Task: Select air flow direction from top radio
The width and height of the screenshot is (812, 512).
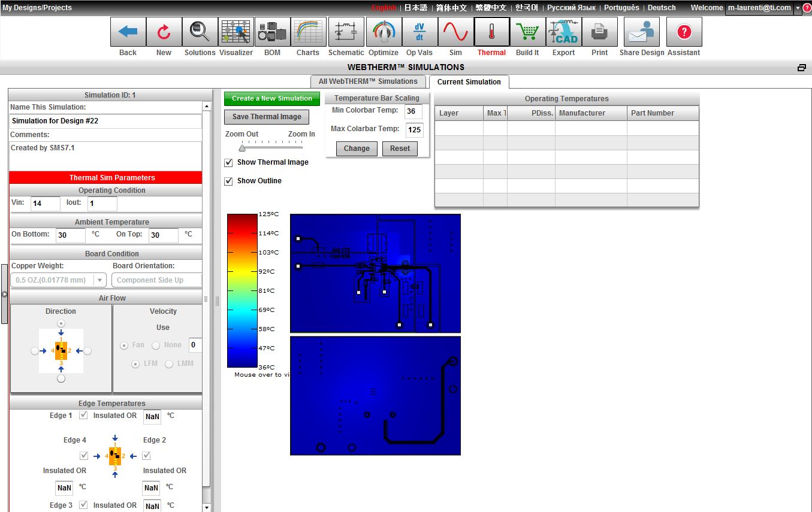Action: tap(61, 323)
